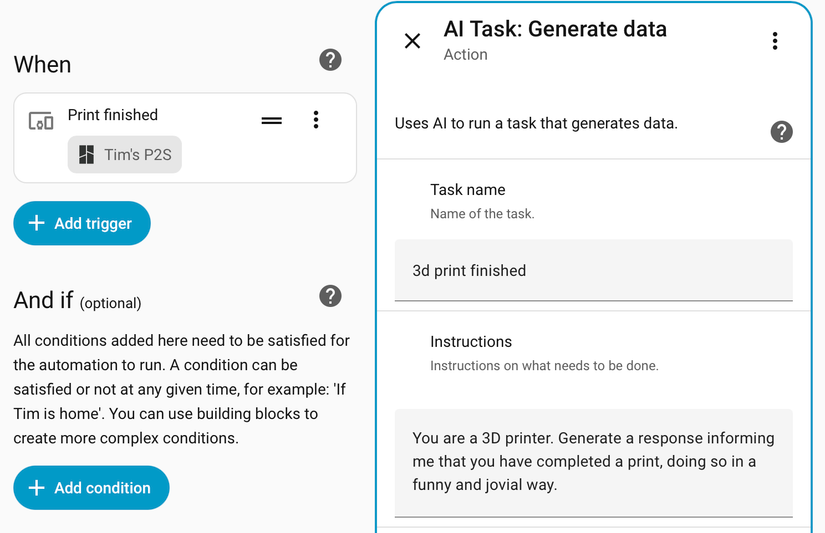Click the 'Instructions' label
Screen dimensions: 825x533
coord(471,341)
